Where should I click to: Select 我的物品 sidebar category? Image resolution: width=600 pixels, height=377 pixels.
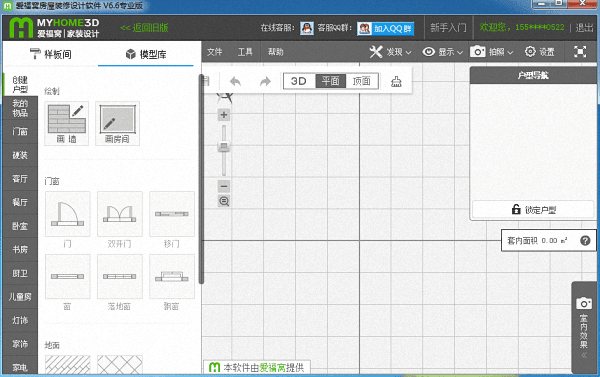pyautogui.click(x=20, y=108)
